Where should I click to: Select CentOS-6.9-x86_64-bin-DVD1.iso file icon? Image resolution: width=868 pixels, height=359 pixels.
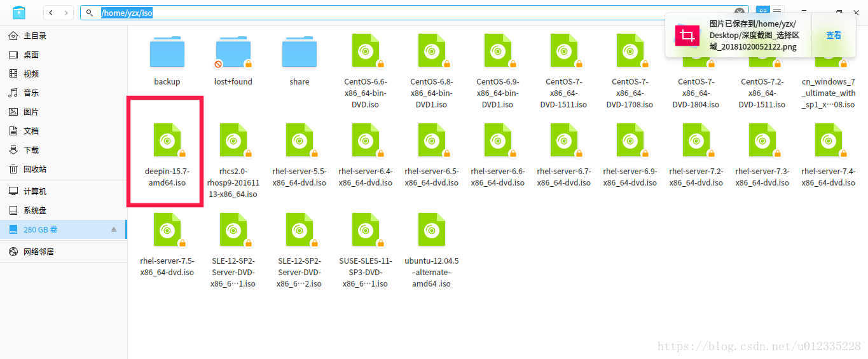coord(498,51)
